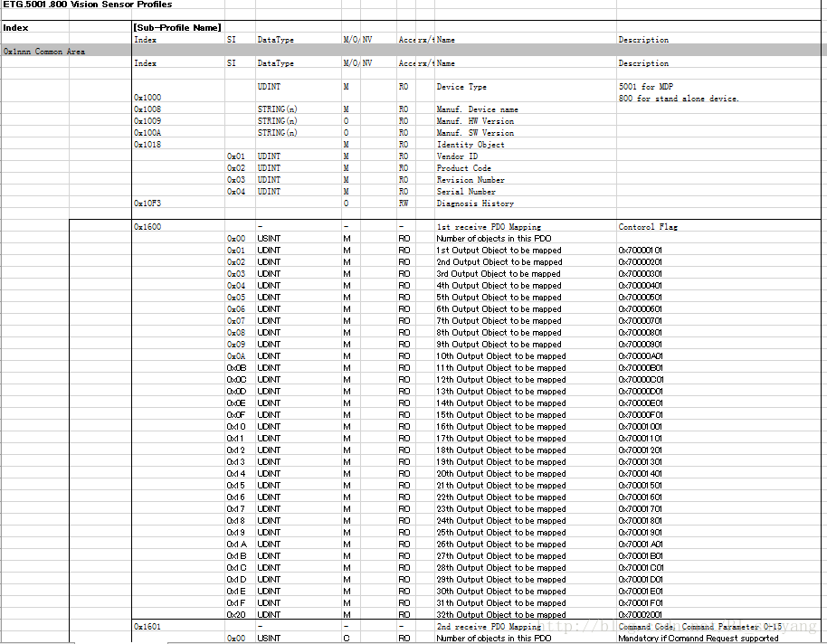This screenshot has height=644, width=827.
Task: Select '12th Output Object to be mapped' cell
Action: 501,380
